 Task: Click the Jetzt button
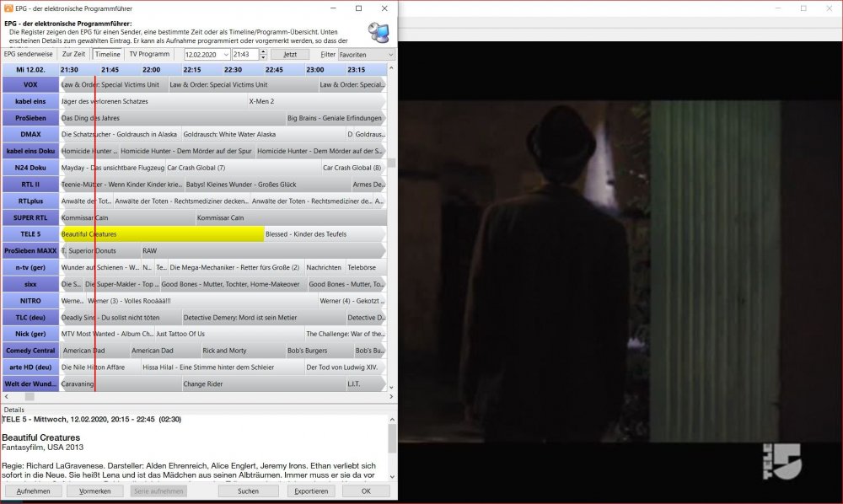click(x=290, y=55)
